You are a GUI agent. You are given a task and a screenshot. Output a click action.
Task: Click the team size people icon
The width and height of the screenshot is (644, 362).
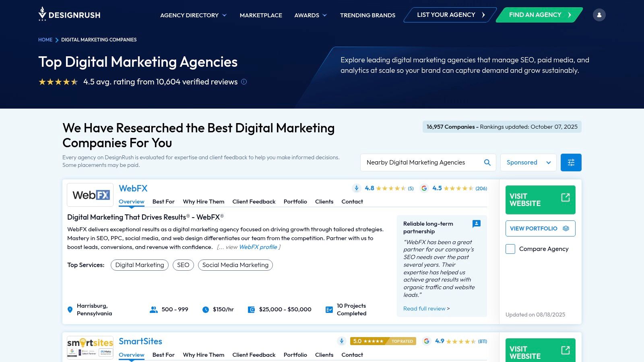point(154,310)
